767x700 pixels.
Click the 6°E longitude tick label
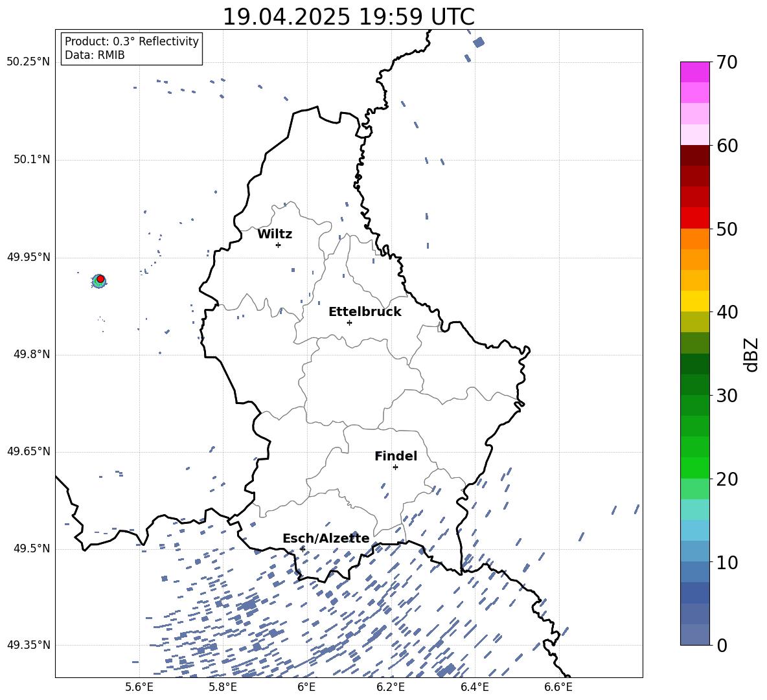click(x=306, y=687)
